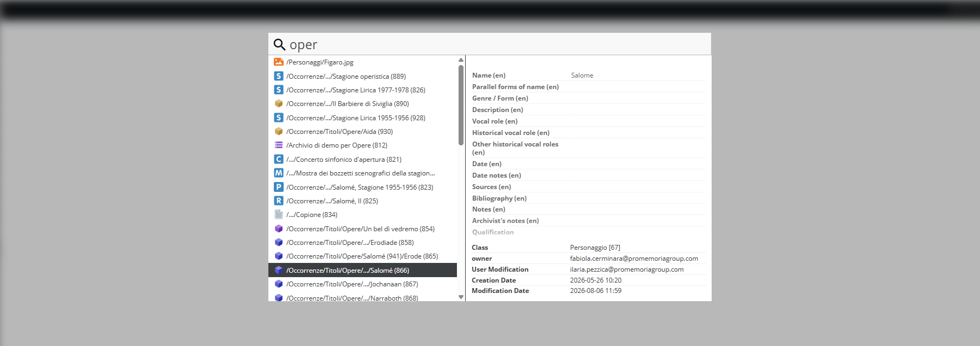Click the P icon beside Salomé, Stagione 1955-1956
The image size is (980, 346).
click(279, 187)
